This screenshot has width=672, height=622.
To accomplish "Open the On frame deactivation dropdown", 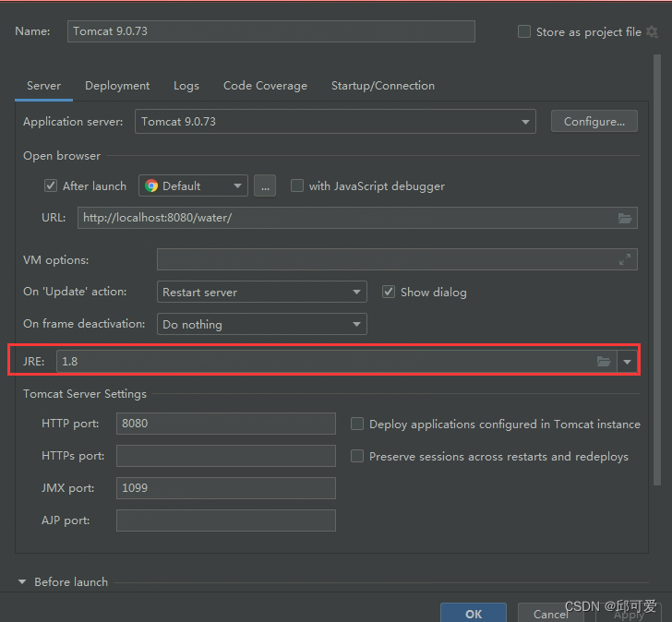I will point(262,324).
